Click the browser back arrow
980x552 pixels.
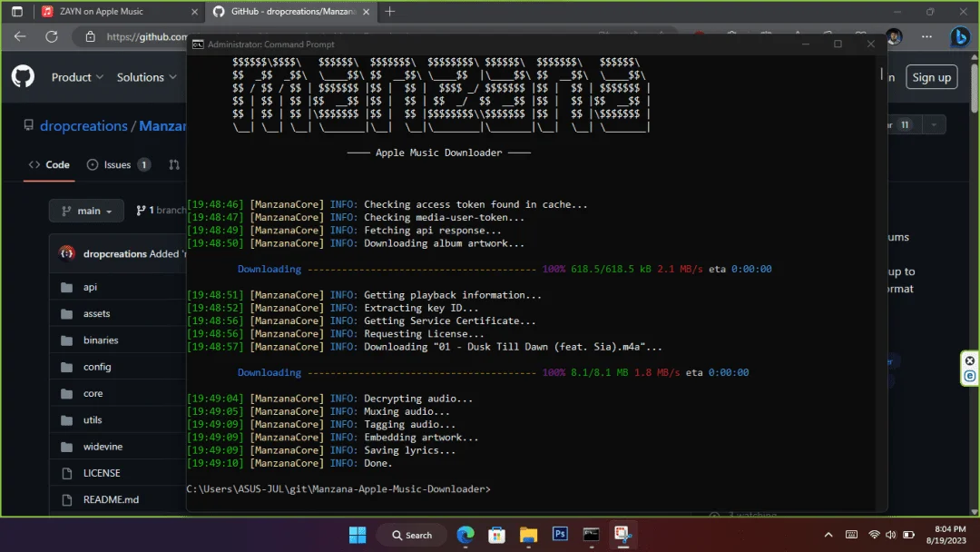tap(20, 37)
